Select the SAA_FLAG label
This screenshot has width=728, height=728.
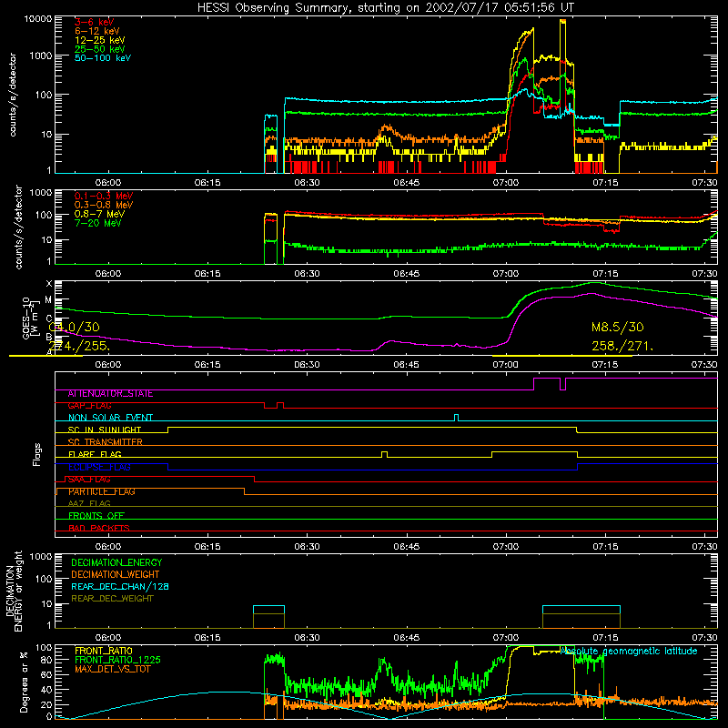tap(89, 480)
